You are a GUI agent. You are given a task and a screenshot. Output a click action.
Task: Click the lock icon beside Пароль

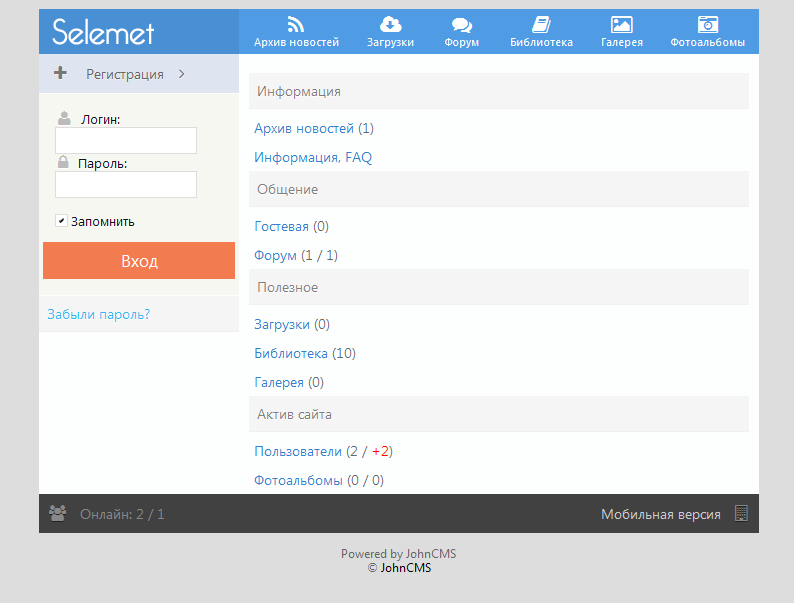click(63, 162)
